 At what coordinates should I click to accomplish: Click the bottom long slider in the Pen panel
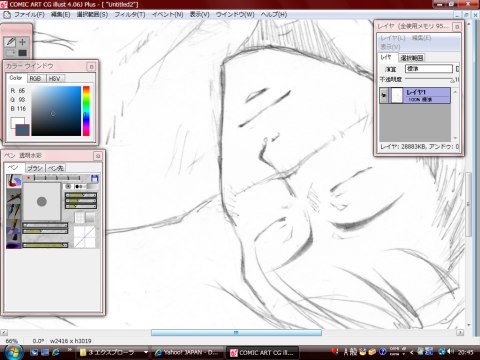[x=45, y=245]
